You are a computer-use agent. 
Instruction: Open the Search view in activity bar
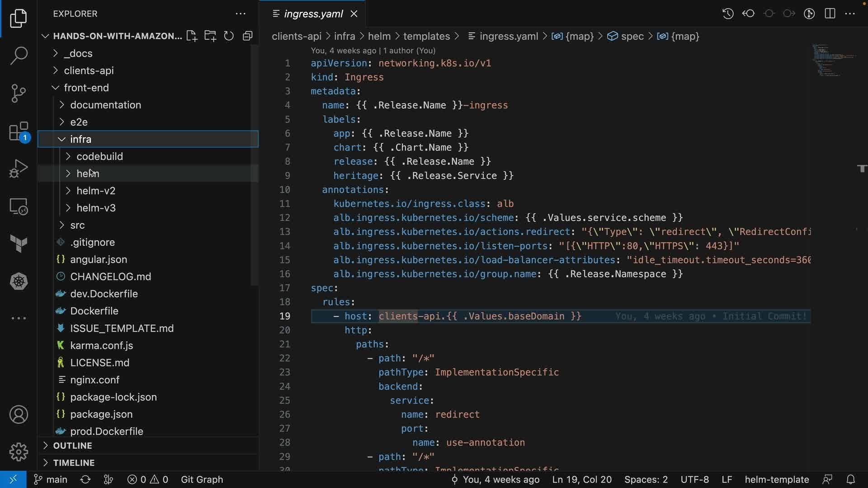(19, 56)
